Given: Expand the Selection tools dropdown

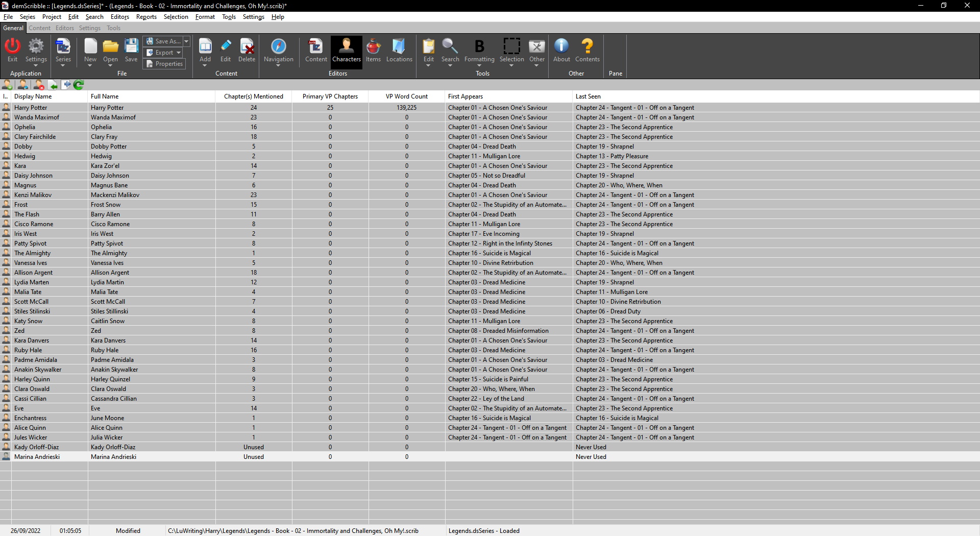Looking at the screenshot, I should [x=511, y=65].
